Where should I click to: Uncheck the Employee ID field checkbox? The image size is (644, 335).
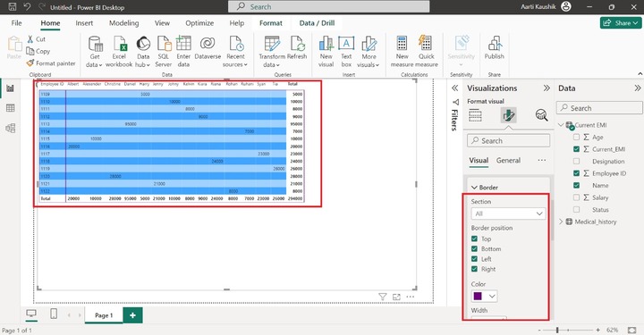tap(576, 173)
